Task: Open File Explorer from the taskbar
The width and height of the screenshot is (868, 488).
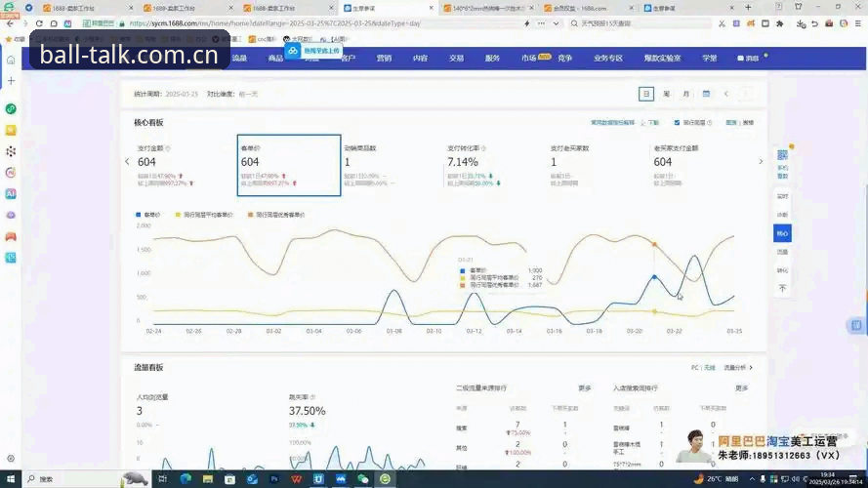Action: (x=208, y=479)
